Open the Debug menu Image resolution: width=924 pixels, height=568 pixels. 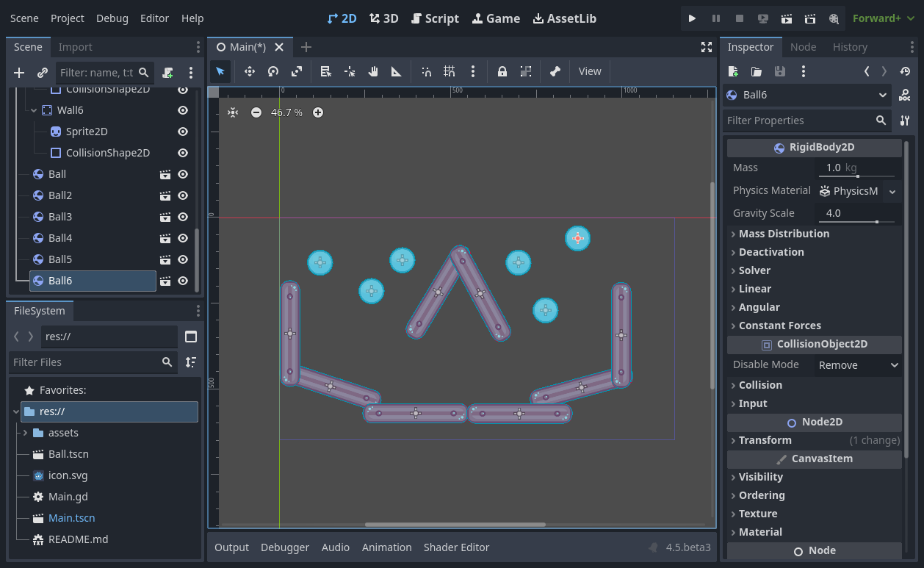coord(112,18)
